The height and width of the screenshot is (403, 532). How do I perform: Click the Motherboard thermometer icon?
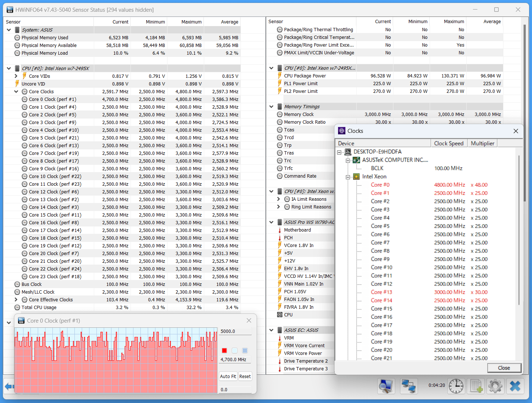[x=280, y=230]
